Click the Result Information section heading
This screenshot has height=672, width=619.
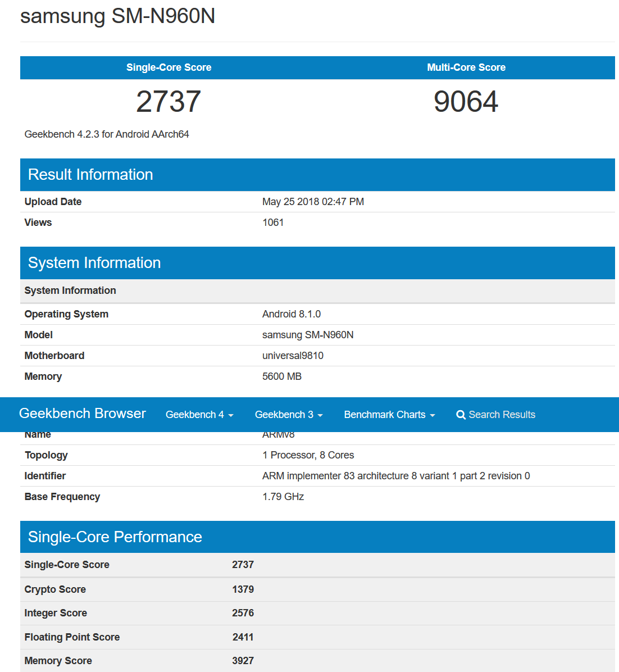tap(90, 175)
